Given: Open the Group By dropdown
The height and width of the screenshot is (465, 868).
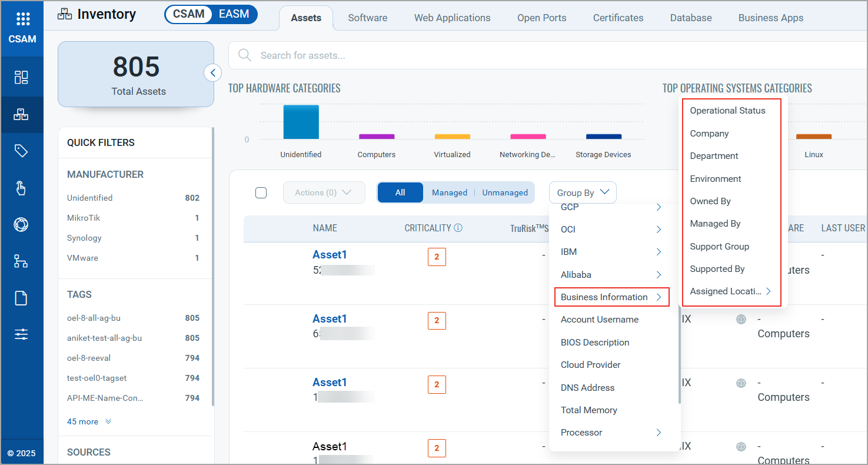Looking at the screenshot, I should 583,192.
